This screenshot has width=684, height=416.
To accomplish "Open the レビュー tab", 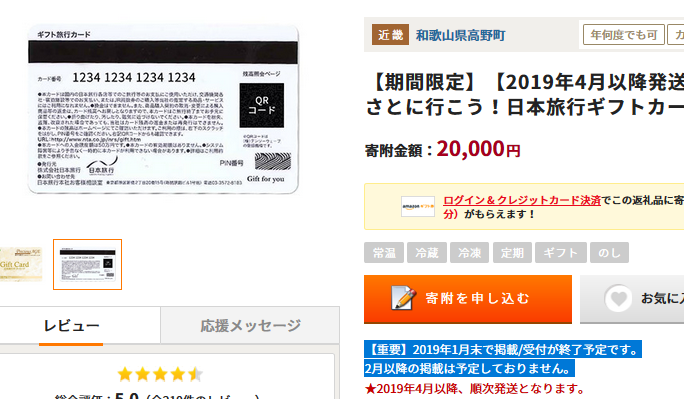I will (x=72, y=325).
